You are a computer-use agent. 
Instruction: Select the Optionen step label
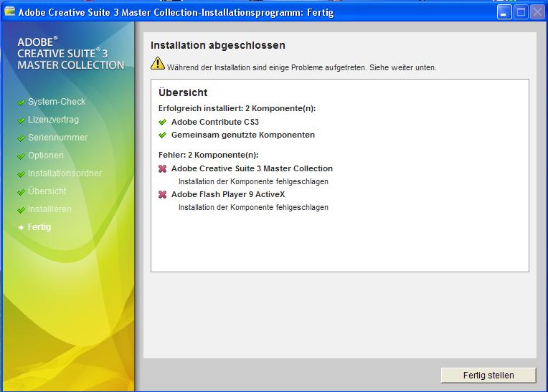click(x=46, y=156)
